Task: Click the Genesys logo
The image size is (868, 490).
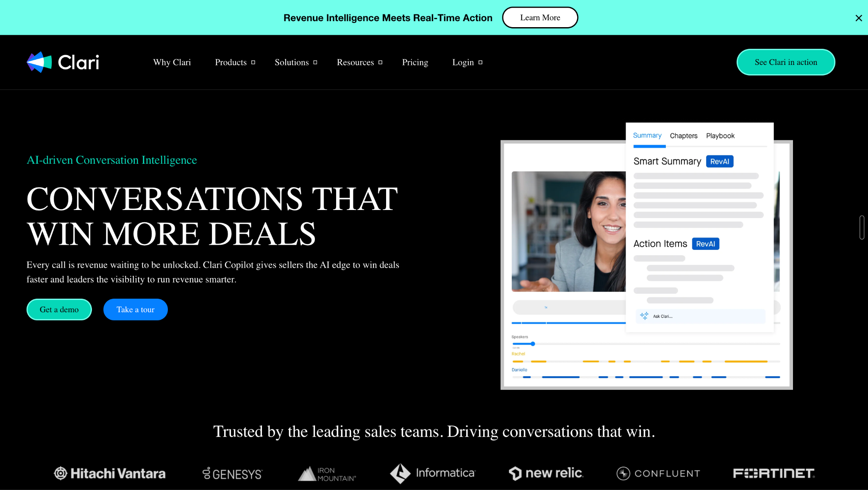Action: pyautogui.click(x=233, y=473)
